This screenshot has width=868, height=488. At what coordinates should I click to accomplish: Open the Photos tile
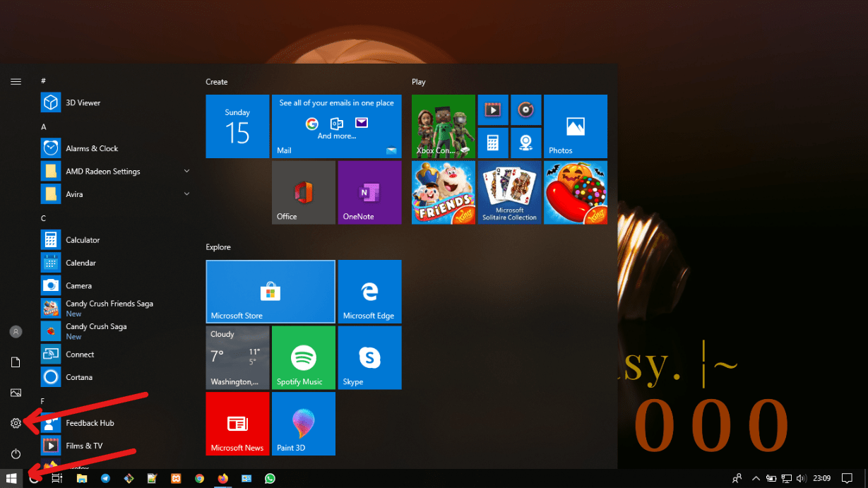pos(575,126)
